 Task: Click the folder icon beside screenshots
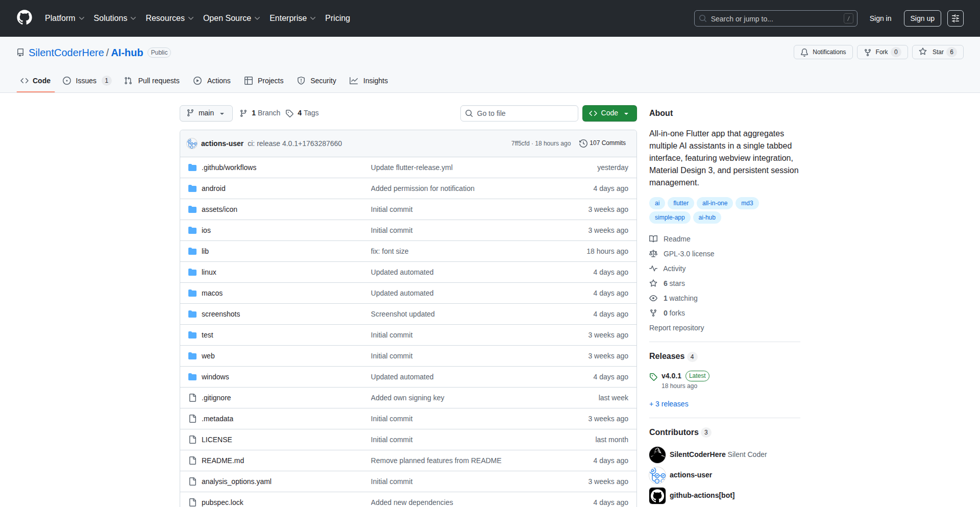coord(192,314)
